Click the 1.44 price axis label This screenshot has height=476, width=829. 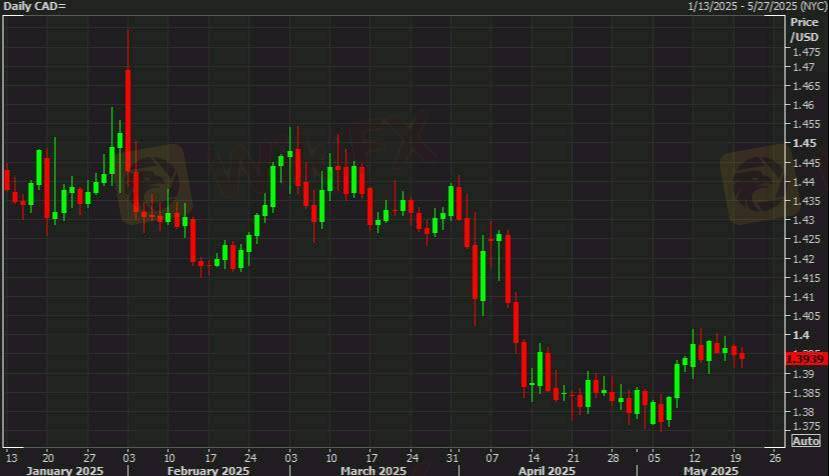tap(804, 181)
